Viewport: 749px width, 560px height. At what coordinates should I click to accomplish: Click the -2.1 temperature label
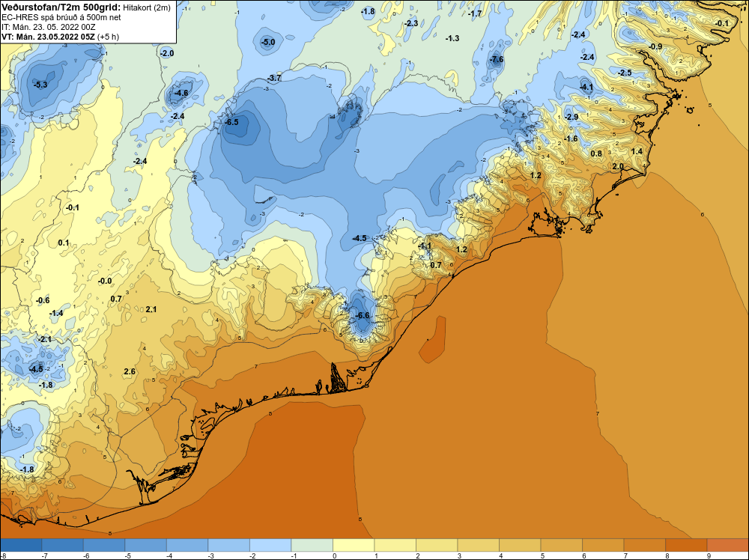tap(45, 339)
